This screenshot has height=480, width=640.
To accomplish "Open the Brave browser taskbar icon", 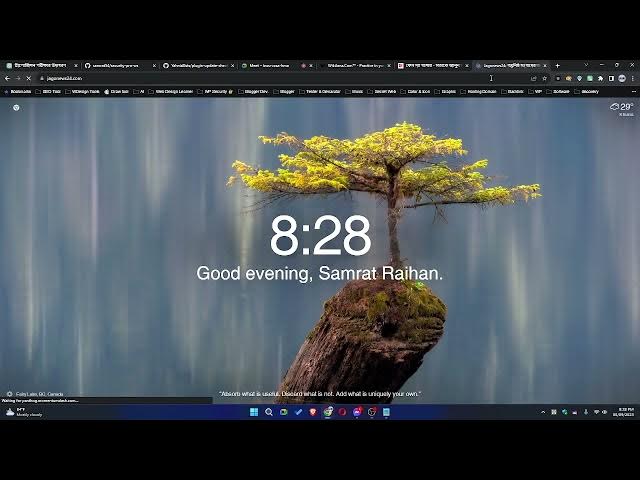I will pyautogui.click(x=313, y=412).
